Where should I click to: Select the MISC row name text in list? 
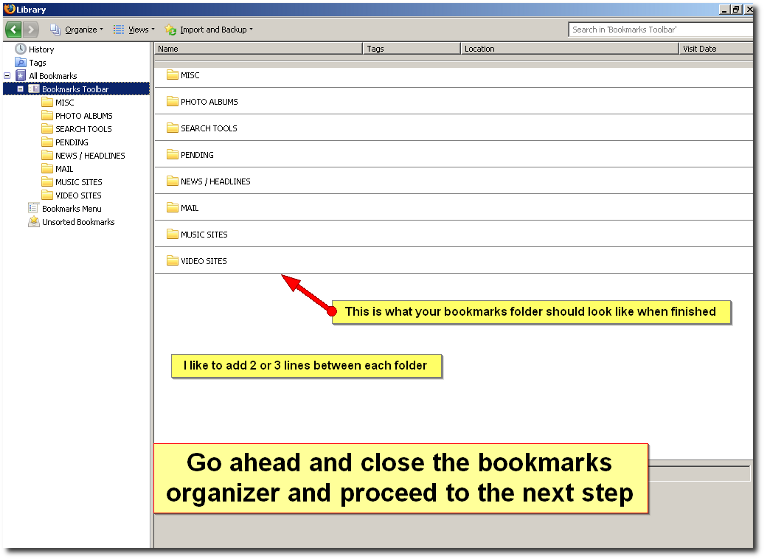[190, 75]
